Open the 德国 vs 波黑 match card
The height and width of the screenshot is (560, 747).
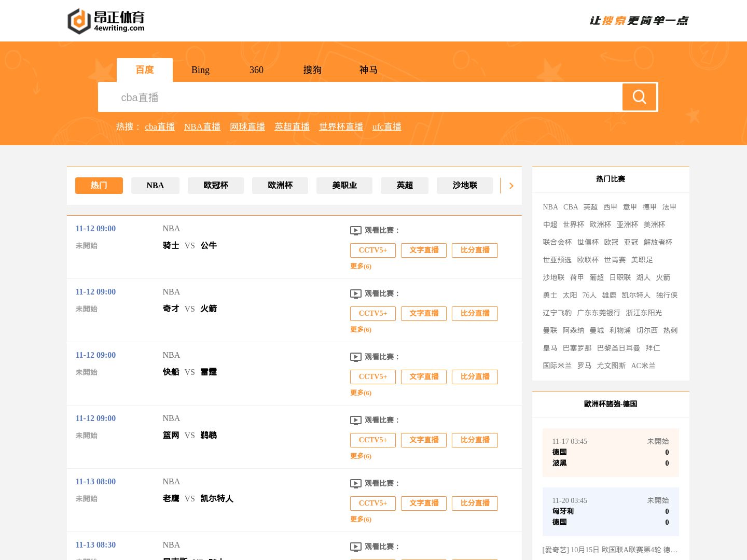tap(611, 453)
